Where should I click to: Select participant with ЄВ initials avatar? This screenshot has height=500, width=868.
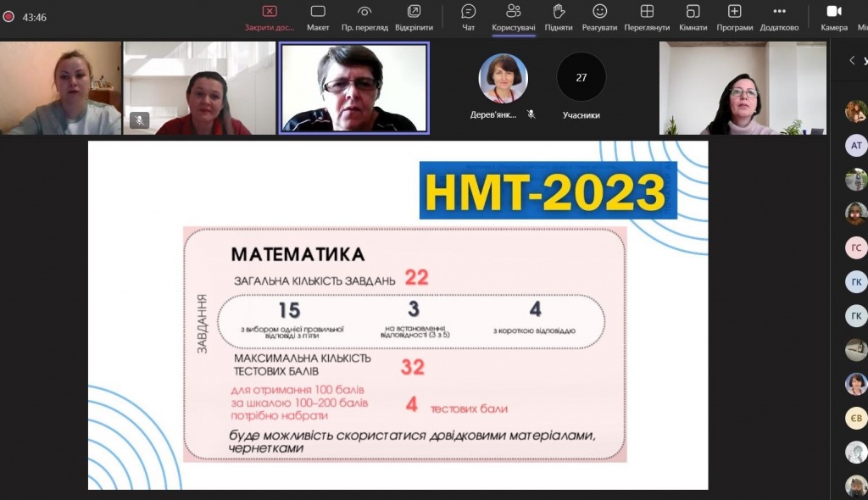[x=856, y=418]
